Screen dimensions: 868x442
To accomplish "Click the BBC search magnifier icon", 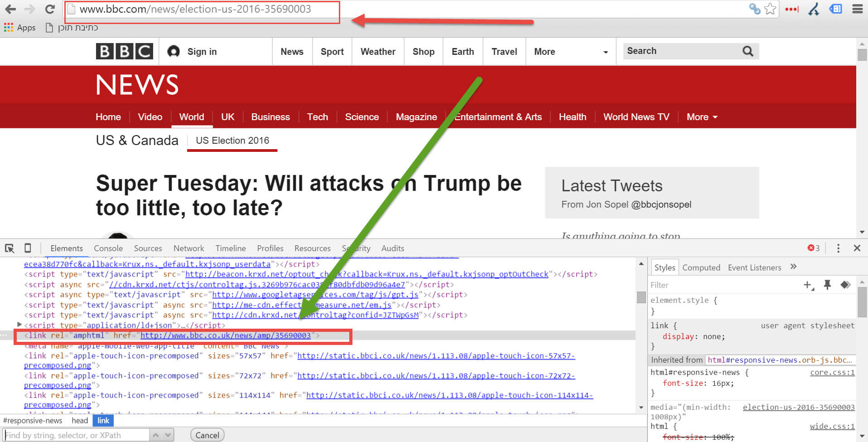I will click(747, 51).
